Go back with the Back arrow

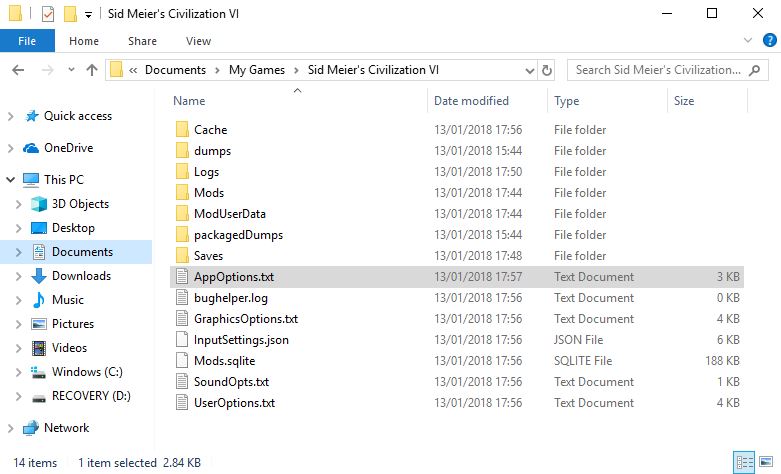(x=18, y=70)
